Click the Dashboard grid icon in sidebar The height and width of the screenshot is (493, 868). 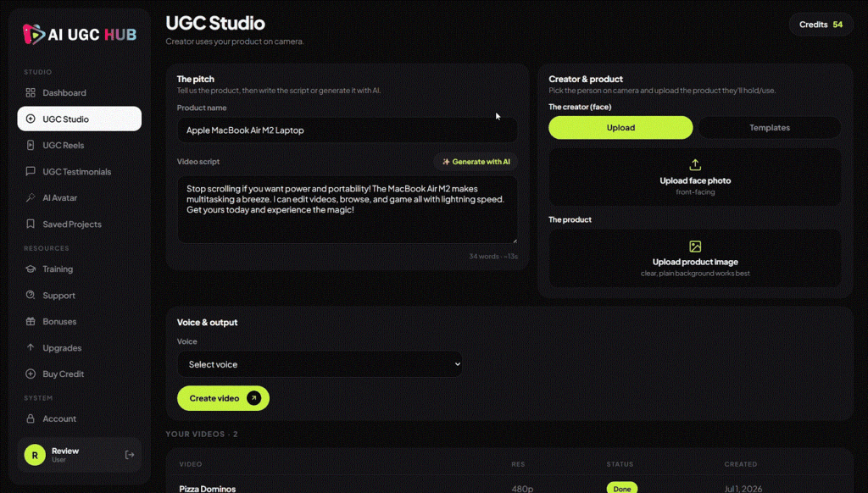click(x=31, y=92)
